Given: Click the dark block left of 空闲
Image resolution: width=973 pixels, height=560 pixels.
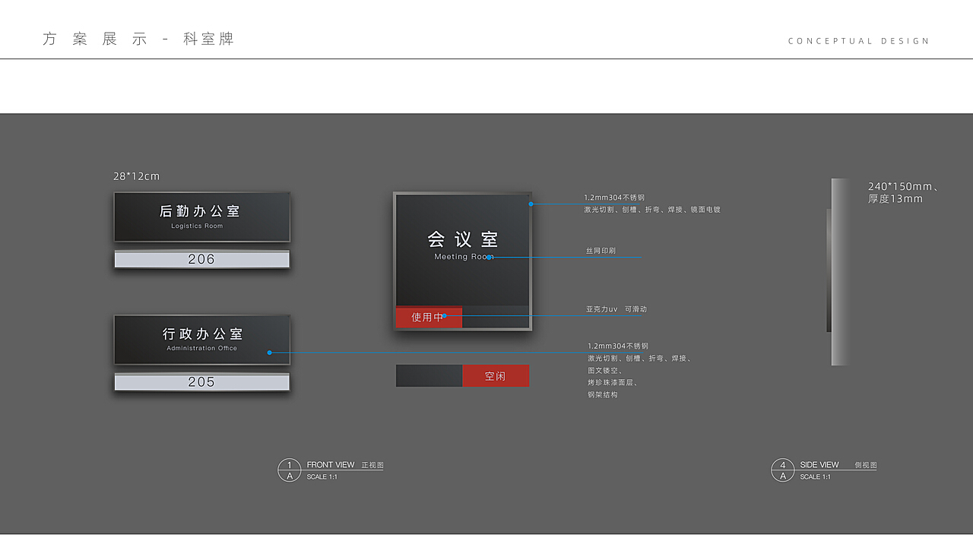Looking at the screenshot, I should pos(429,376).
